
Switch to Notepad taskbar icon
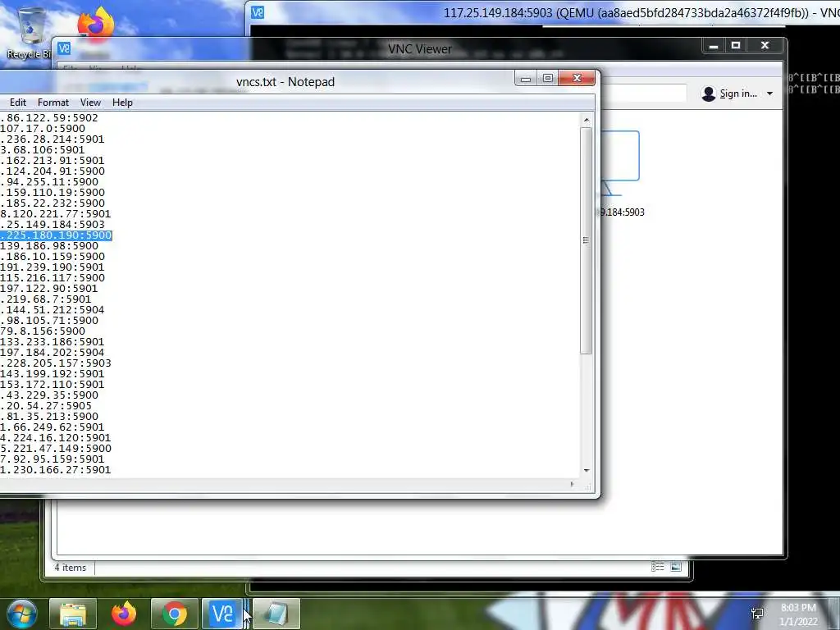click(276, 614)
